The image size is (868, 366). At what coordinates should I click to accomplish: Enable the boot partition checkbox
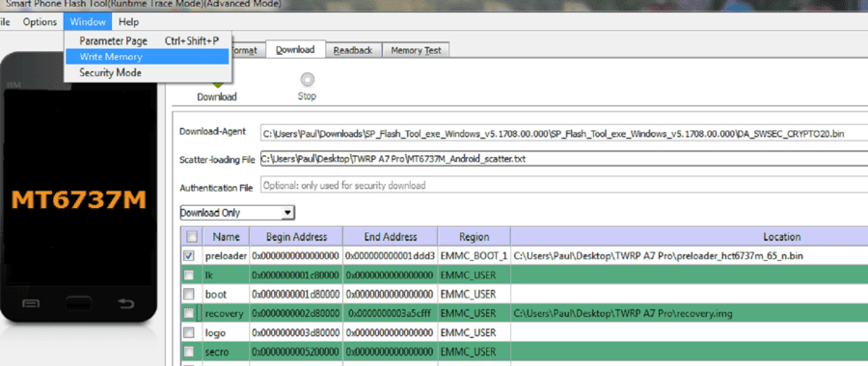point(189,294)
